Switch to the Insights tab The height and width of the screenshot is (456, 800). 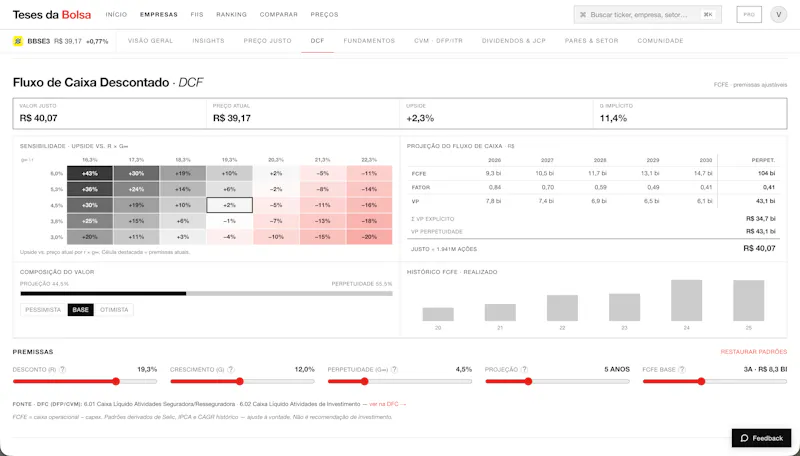[208, 41]
